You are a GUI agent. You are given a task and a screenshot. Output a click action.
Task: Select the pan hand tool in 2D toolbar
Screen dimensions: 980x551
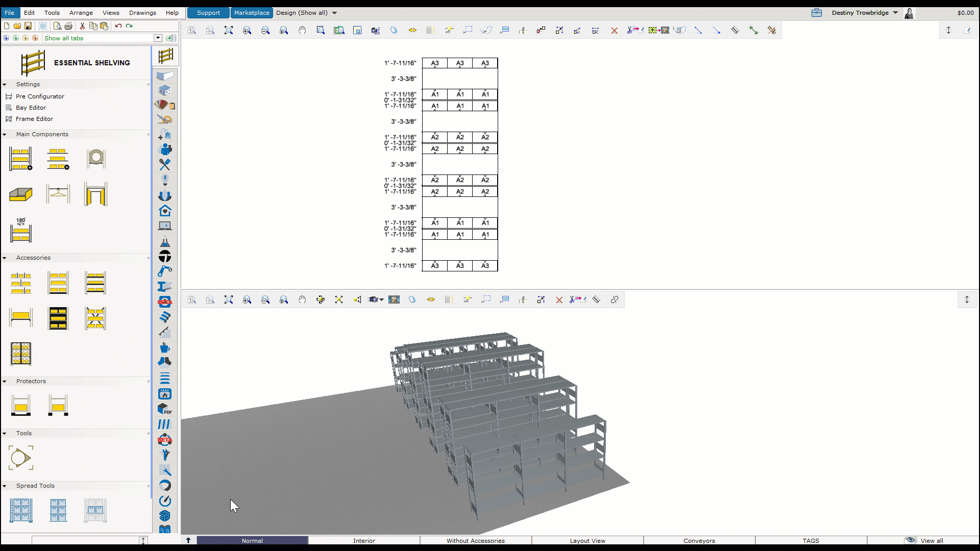(302, 31)
